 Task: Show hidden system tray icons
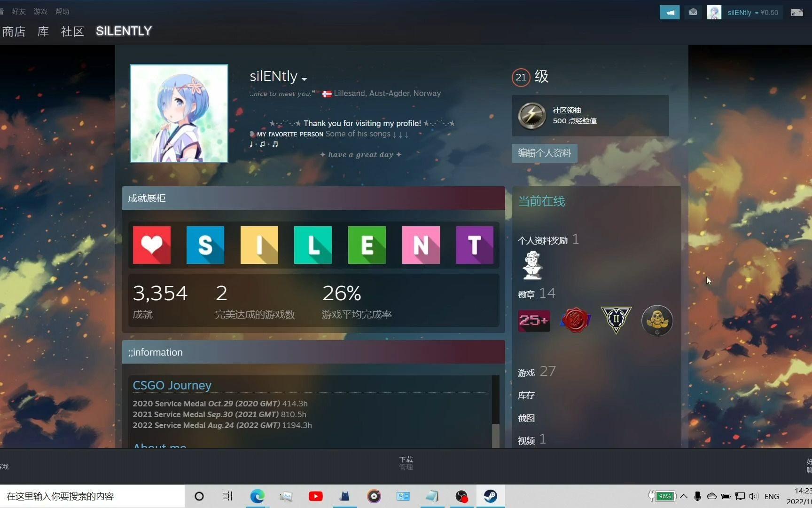[x=684, y=496]
